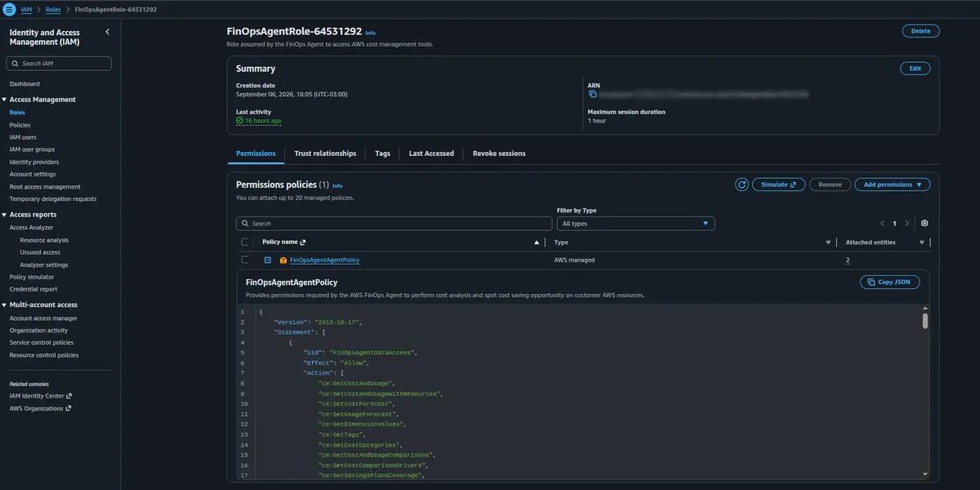Open Policies in the sidebar
This screenshot has width=980, height=490.
coord(20,125)
